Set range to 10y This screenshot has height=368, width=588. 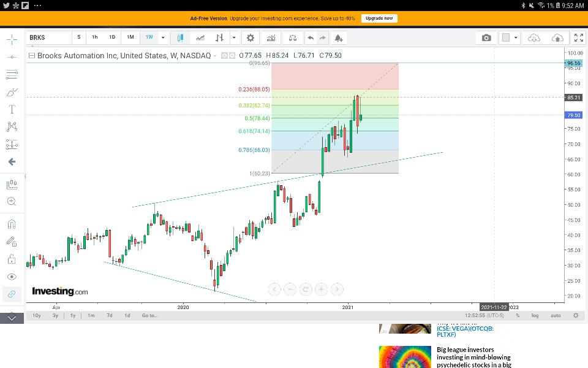[36, 315]
